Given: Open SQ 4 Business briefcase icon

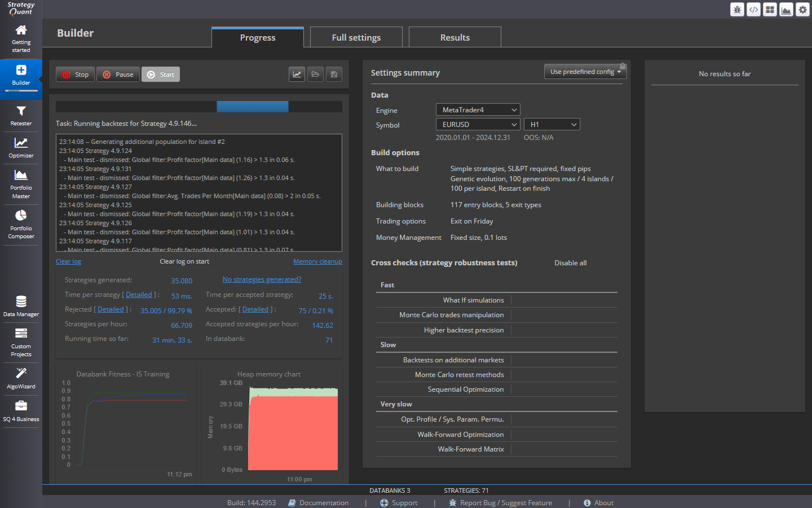Looking at the screenshot, I should pyautogui.click(x=21, y=405).
